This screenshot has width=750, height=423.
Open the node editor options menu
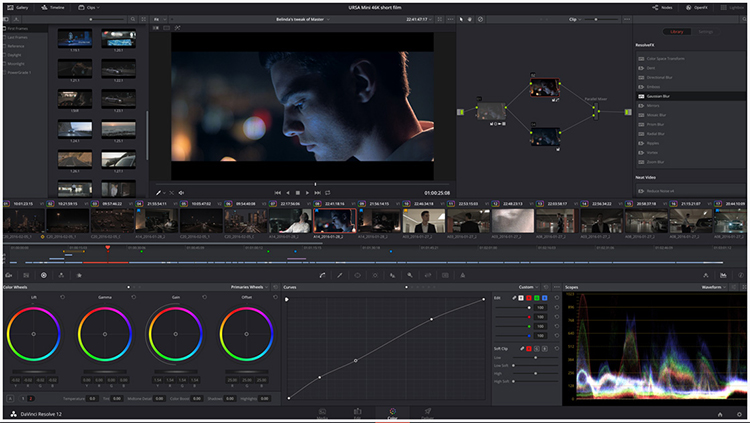click(x=627, y=20)
